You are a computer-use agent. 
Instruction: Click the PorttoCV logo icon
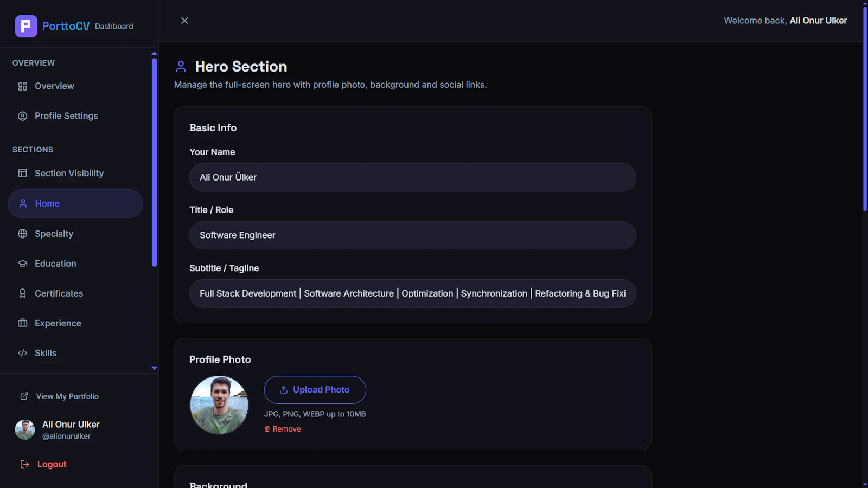click(x=26, y=26)
